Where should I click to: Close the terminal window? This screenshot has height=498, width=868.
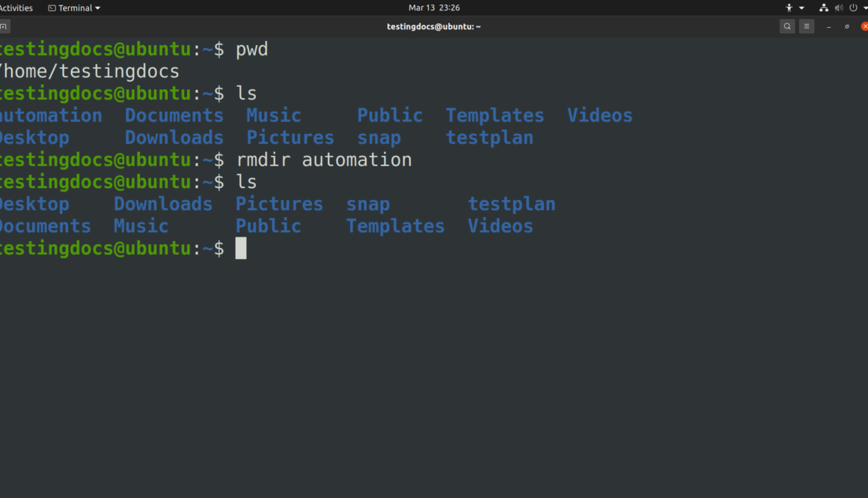pyautogui.click(x=864, y=26)
